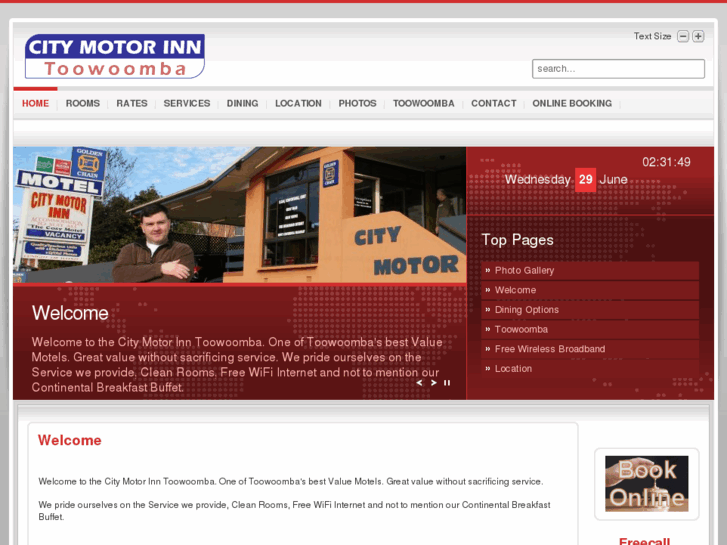Screen dimensions: 727x545
Task: Open the Home menu item
Action: coord(35,103)
